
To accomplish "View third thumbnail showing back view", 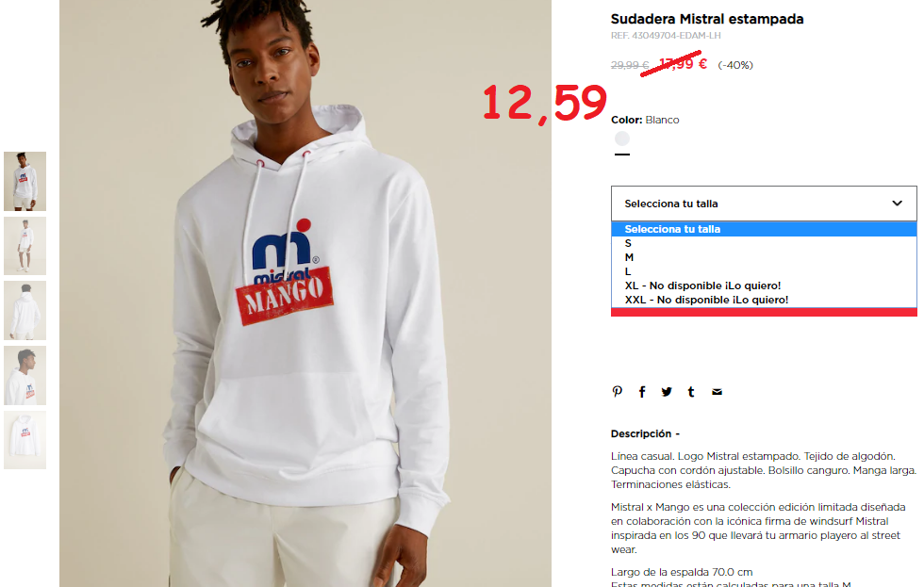I will [25, 310].
